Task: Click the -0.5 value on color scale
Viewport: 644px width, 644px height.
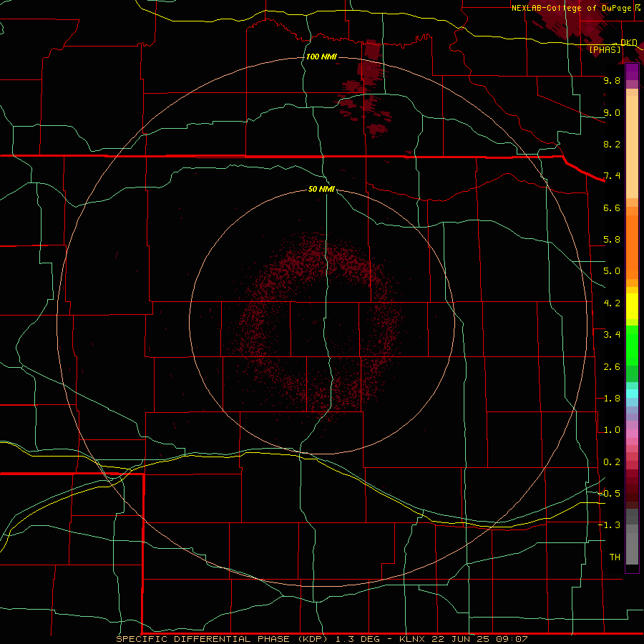Action: pyautogui.click(x=609, y=494)
